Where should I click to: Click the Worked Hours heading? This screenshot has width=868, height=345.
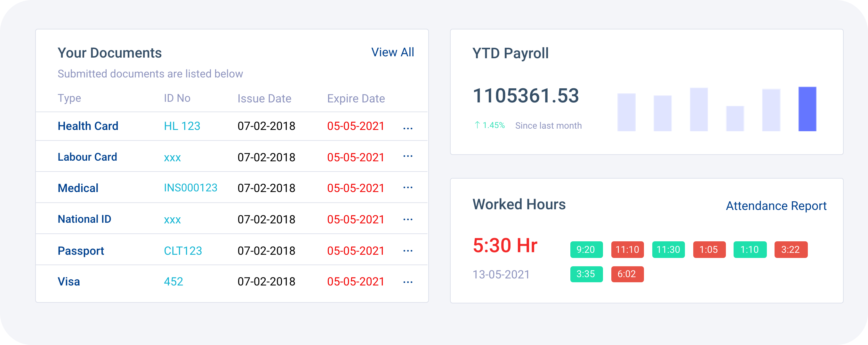pos(519,205)
